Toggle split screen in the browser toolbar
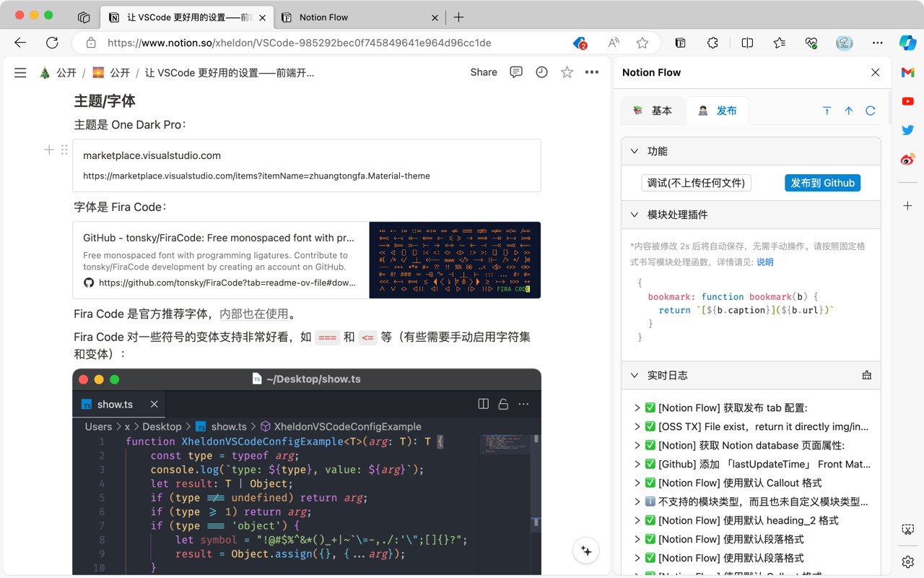The width and height of the screenshot is (924, 578). pyautogui.click(x=747, y=43)
